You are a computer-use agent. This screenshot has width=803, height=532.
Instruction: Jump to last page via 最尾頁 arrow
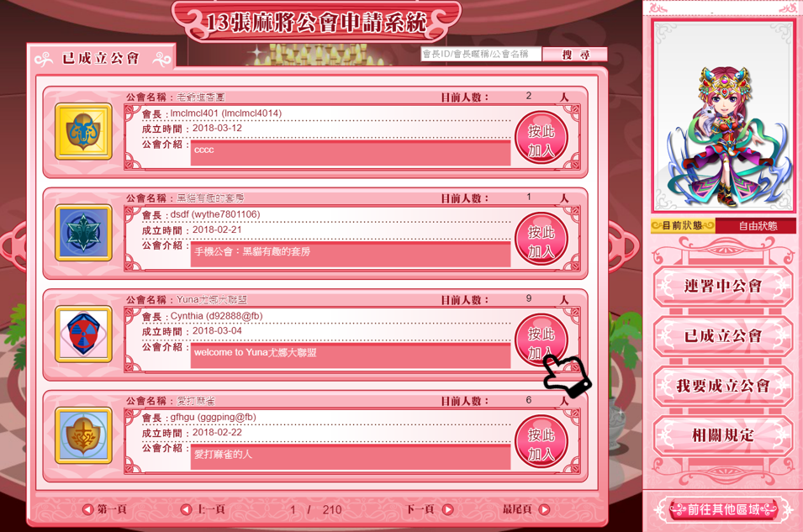(544, 509)
